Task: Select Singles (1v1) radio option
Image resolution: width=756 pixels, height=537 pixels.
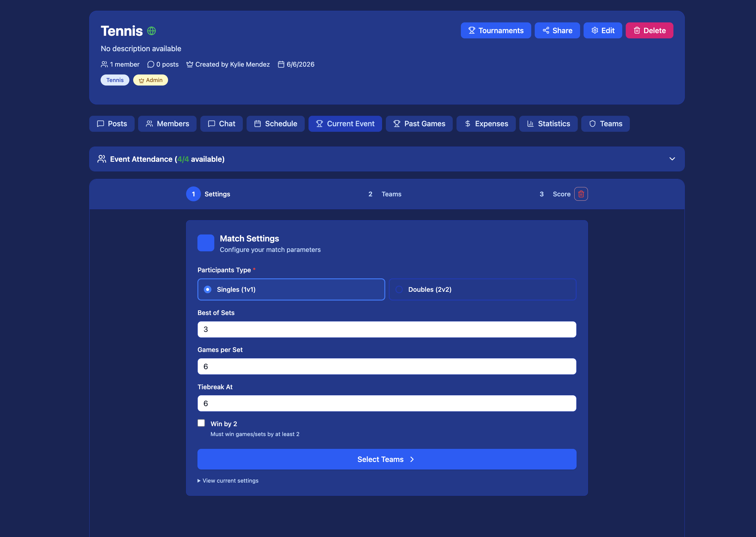Action: pos(291,289)
